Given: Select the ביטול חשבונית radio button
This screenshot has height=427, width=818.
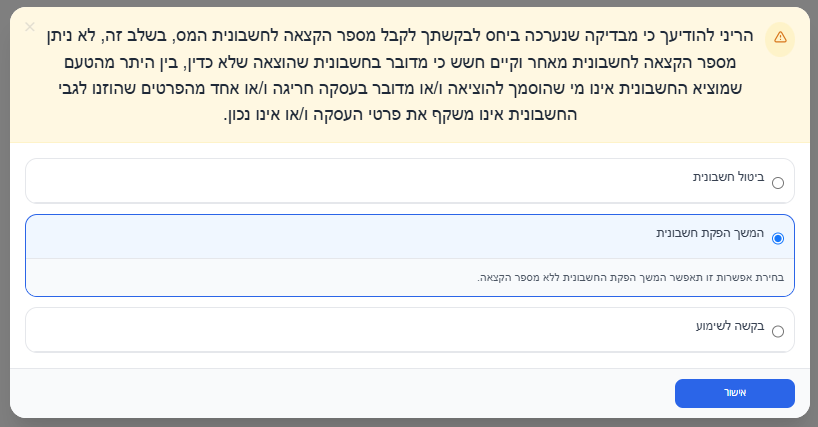Looking at the screenshot, I should 777,183.
